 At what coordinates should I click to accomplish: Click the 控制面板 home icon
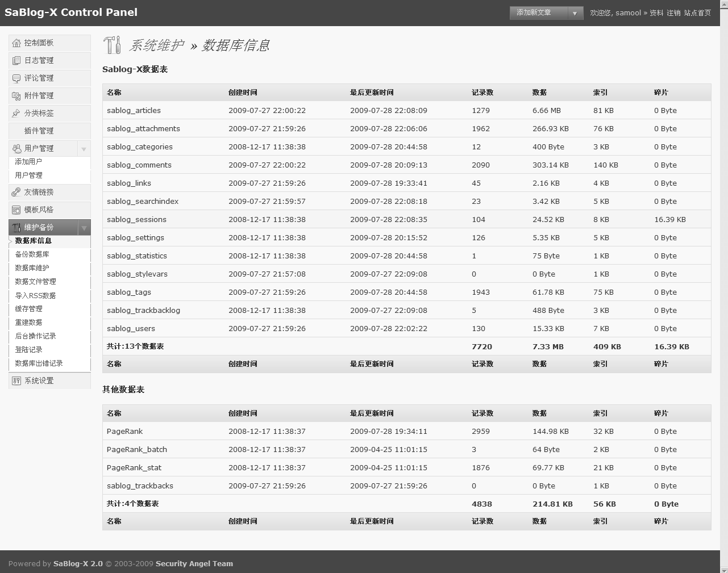point(16,43)
